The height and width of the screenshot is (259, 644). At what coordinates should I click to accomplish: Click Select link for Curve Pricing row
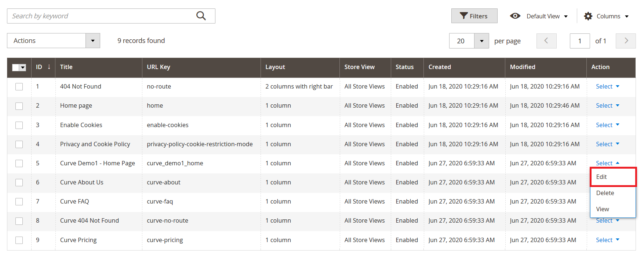pyautogui.click(x=604, y=240)
